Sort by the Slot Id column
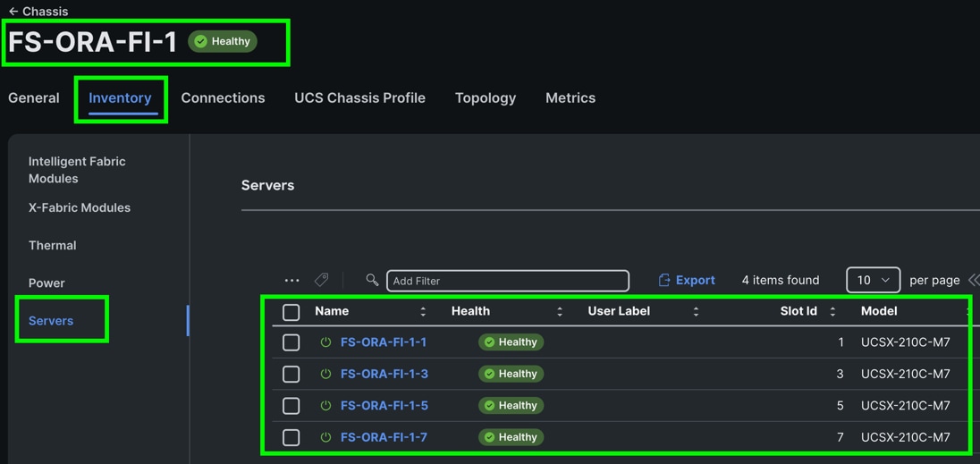The width and height of the screenshot is (980, 464). [832, 312]
